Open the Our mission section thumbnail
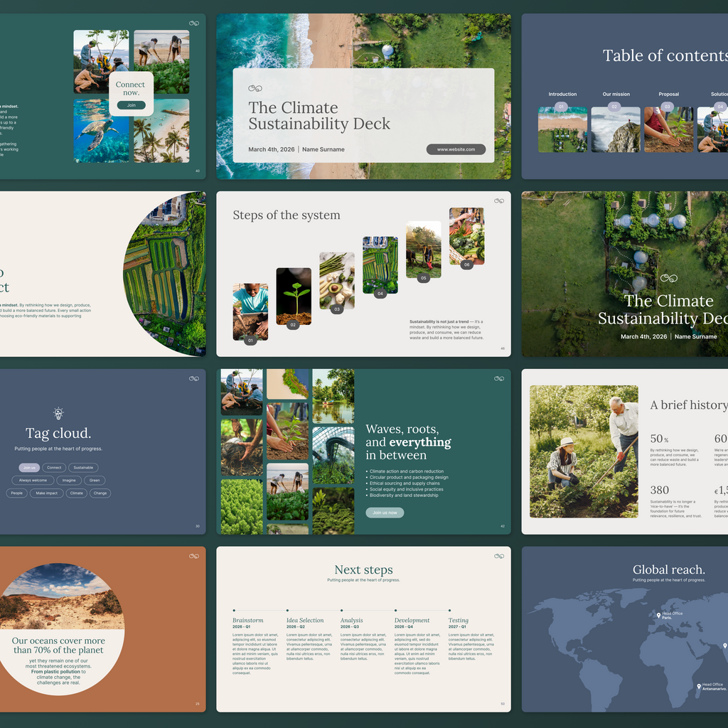Image resolution: width=728 pixels, height=728 pixels. tap(616, 130)
